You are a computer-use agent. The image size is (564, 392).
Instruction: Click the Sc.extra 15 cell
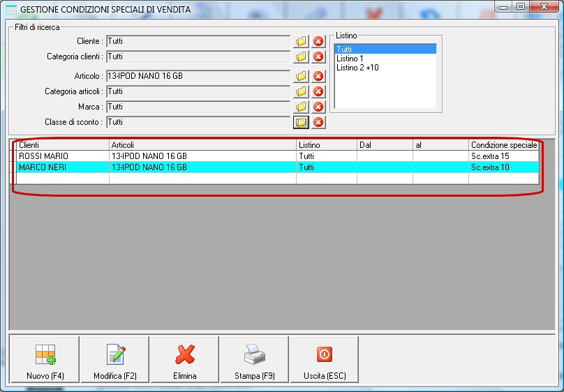tap(503, 156)
